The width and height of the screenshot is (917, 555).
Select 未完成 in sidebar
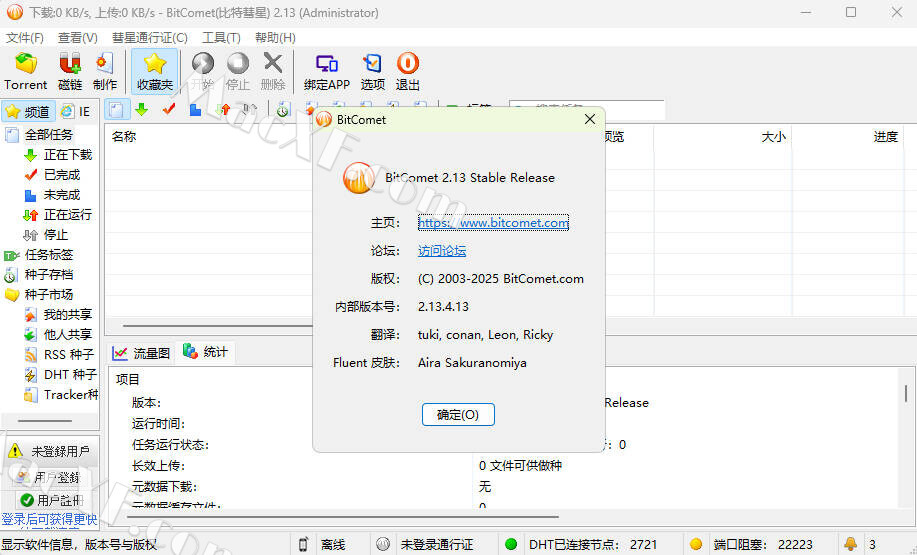(x=62, y=195)
